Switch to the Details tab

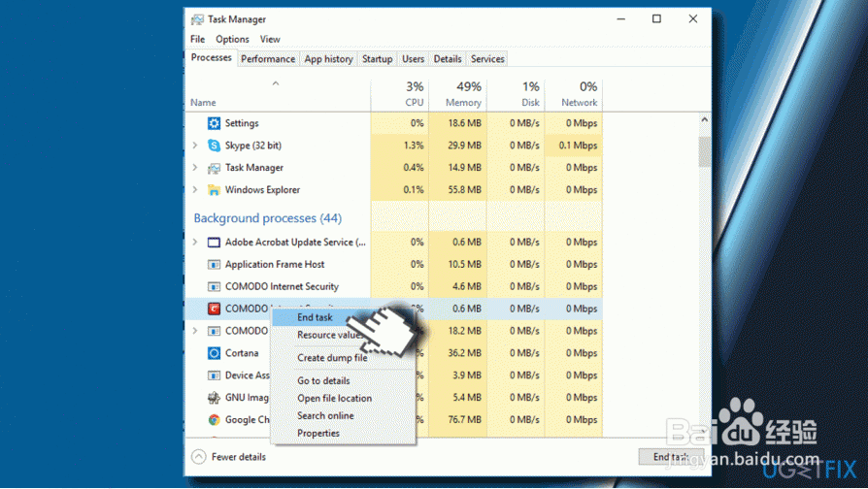tap(448, 58)
